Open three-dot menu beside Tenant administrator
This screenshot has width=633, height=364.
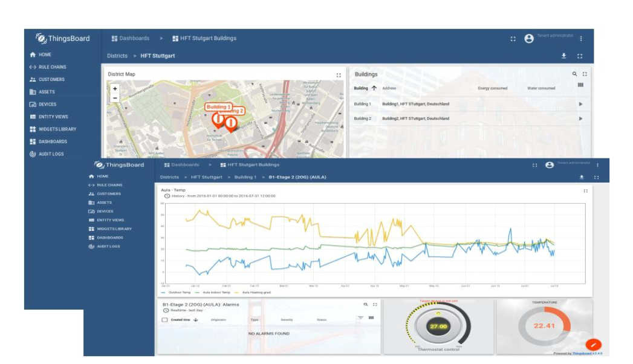581,39
